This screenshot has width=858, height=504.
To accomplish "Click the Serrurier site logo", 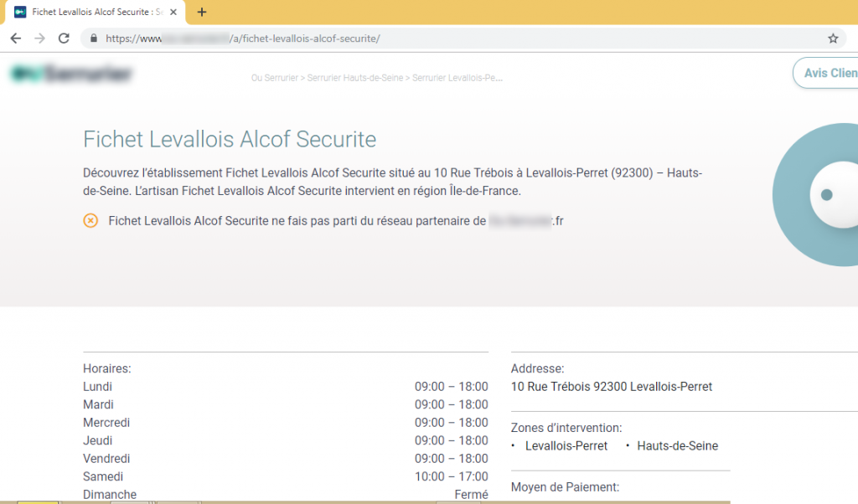I will [71, 74].
